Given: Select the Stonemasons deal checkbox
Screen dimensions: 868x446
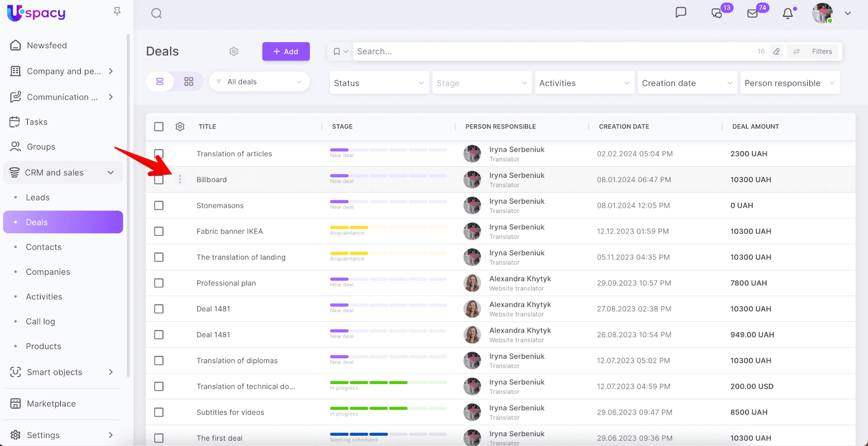Looking at the screenshot, I should coord(159,206).
